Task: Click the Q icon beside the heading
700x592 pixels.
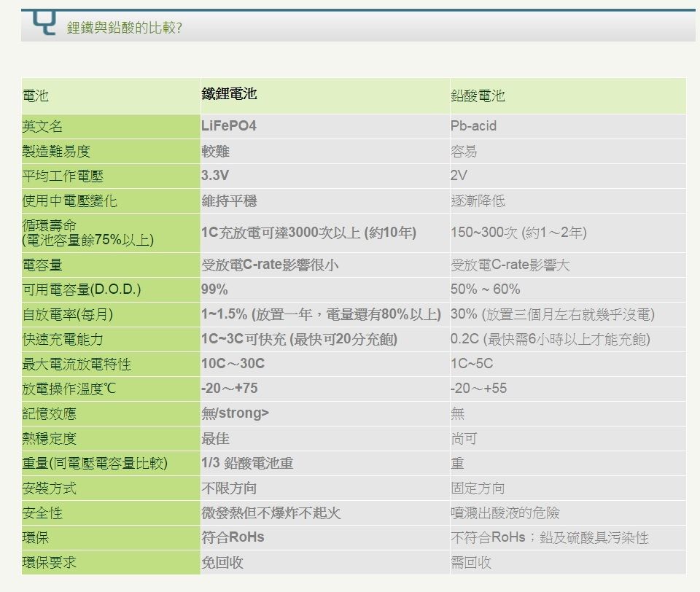Action: 44,26
